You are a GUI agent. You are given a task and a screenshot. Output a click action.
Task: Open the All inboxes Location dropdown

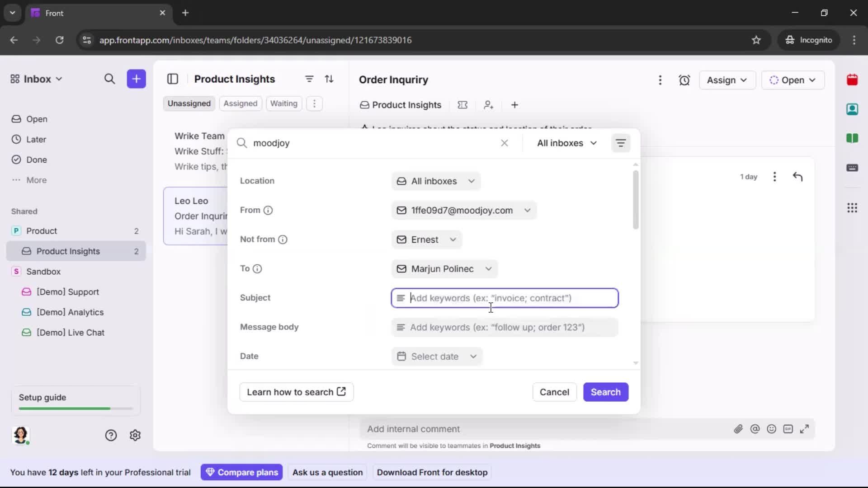435,181
